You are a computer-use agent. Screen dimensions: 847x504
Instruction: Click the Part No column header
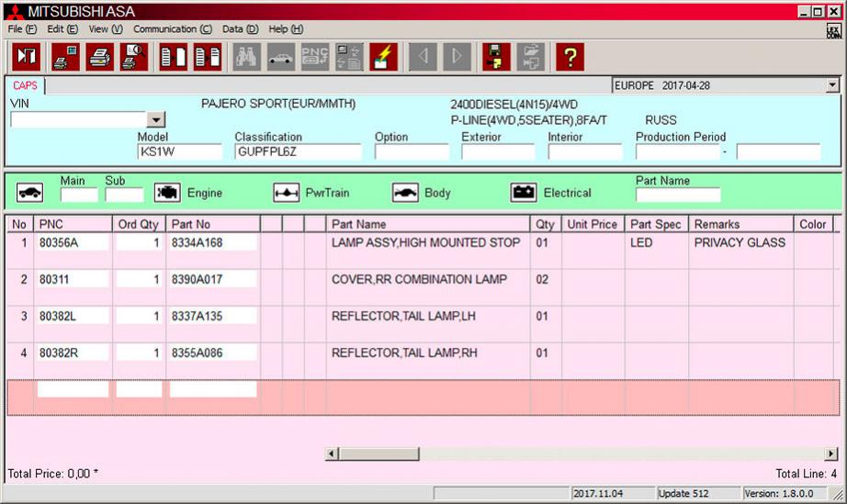[x=213, y=225]
